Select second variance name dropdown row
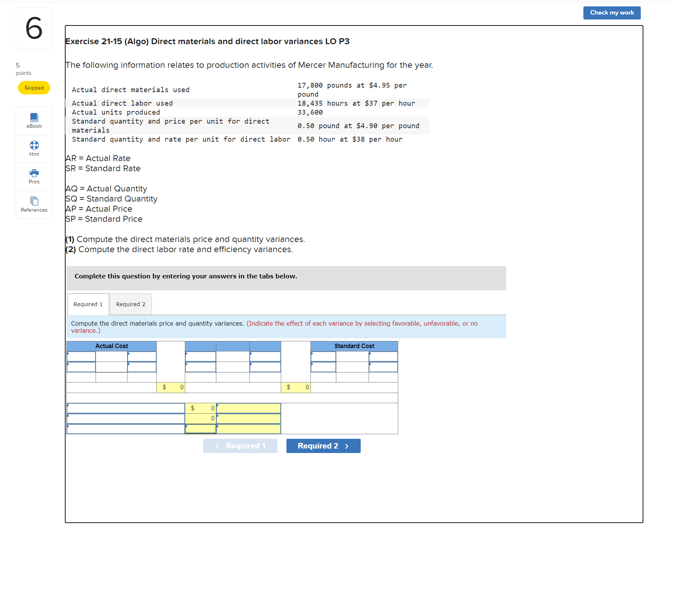 [x=126, y=419]
